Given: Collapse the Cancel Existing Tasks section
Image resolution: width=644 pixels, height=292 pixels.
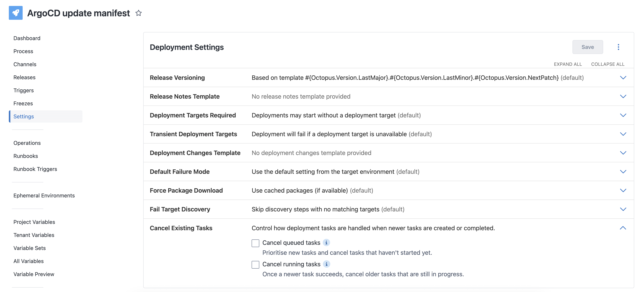Looking at the screenshot, I should 623,228.
